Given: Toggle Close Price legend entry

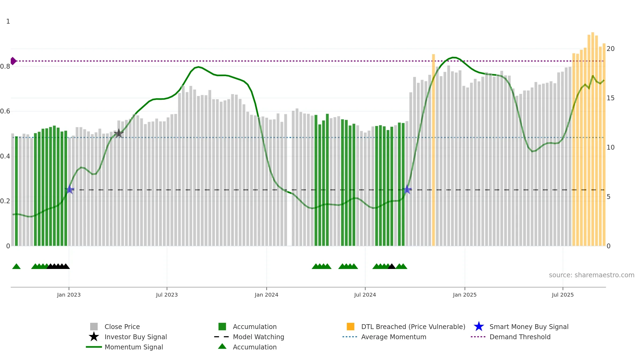Looking at the screenshot, I should (122, 327).
